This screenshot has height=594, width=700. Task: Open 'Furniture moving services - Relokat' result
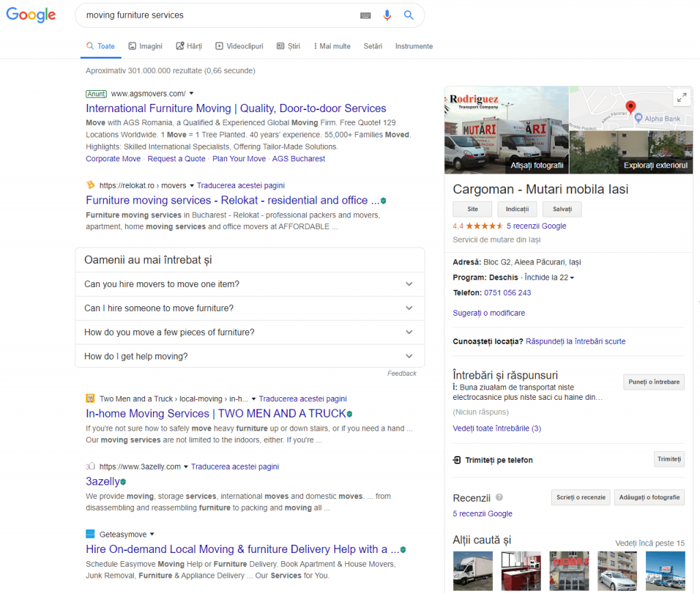point(232,200)
